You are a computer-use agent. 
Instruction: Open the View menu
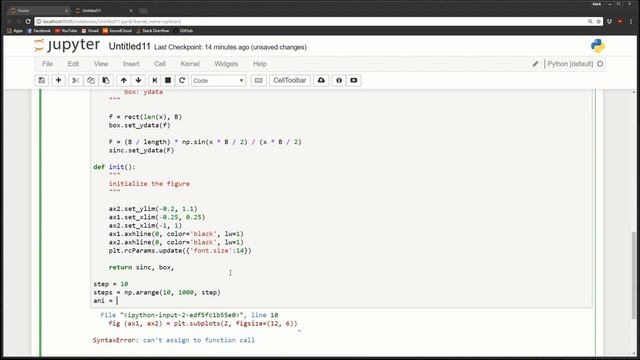click(x=101, y=64)
